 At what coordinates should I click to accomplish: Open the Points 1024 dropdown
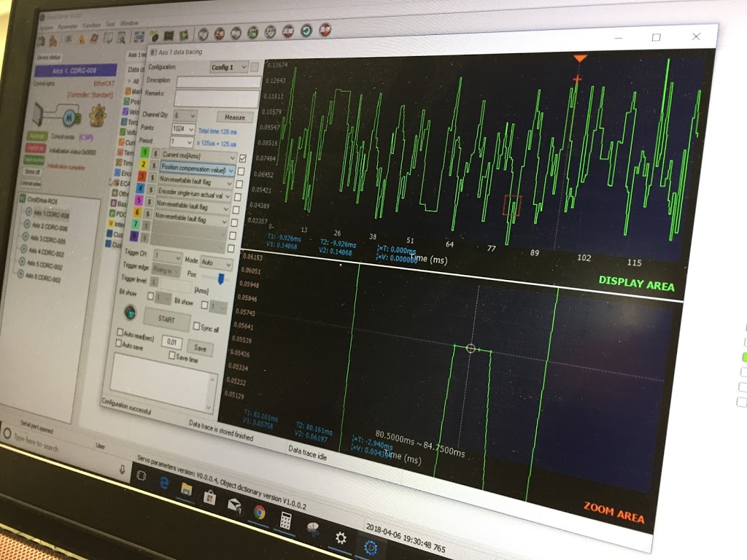(183, 128)
